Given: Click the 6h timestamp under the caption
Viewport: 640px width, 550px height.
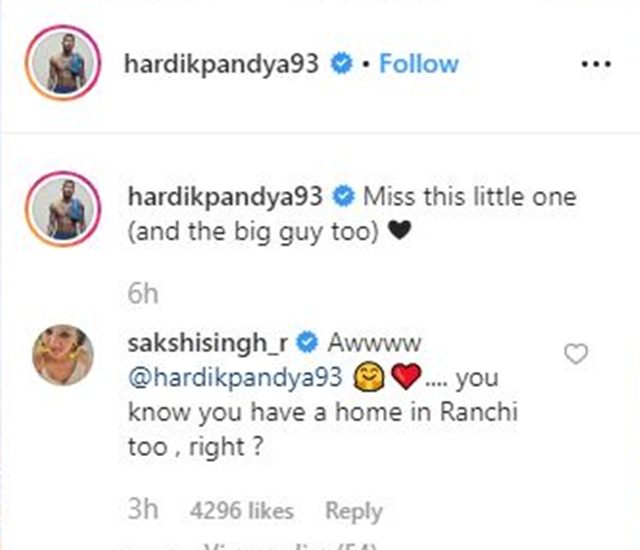Looking at the screenshot, I should (x=142, y=293).
